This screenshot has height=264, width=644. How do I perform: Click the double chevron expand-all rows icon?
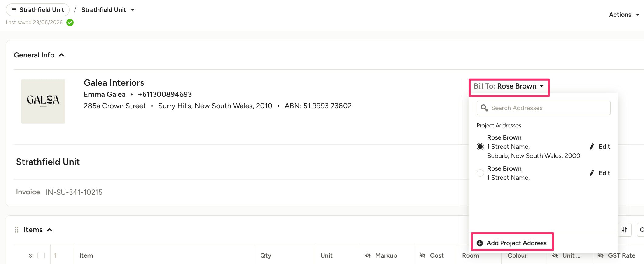(x=30, y=255)
